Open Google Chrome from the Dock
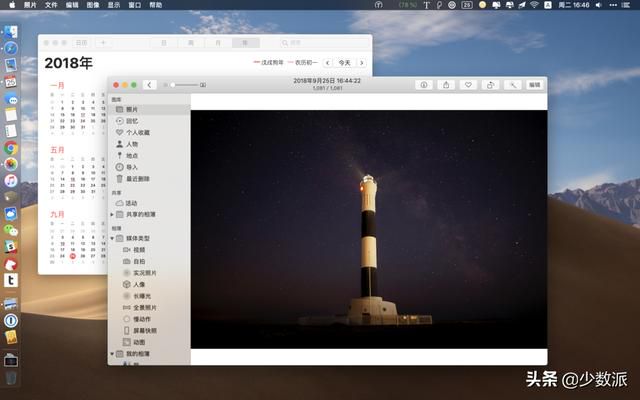Viewport: 640px width, 400px height. (11, 147)
